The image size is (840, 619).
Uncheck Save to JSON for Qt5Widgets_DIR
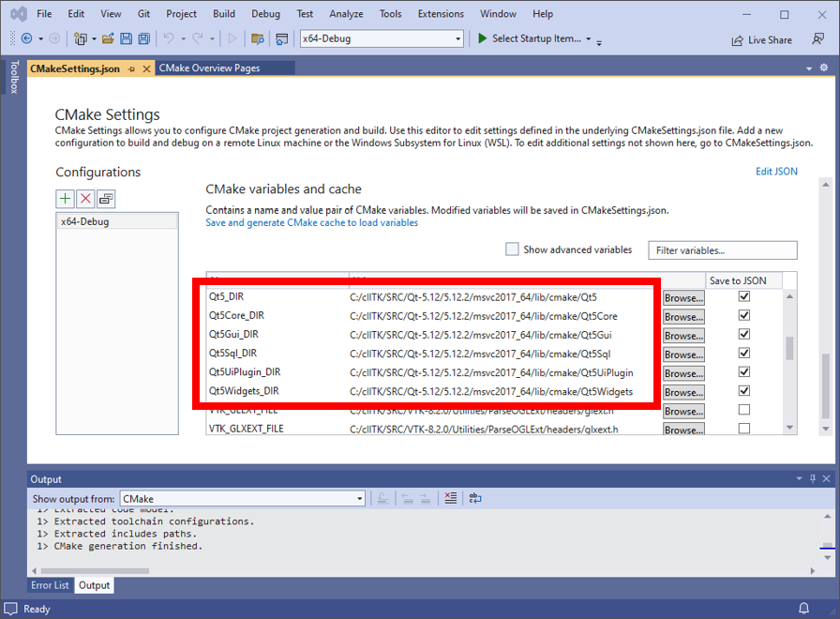pyautogui.click(x=744, y=390)
